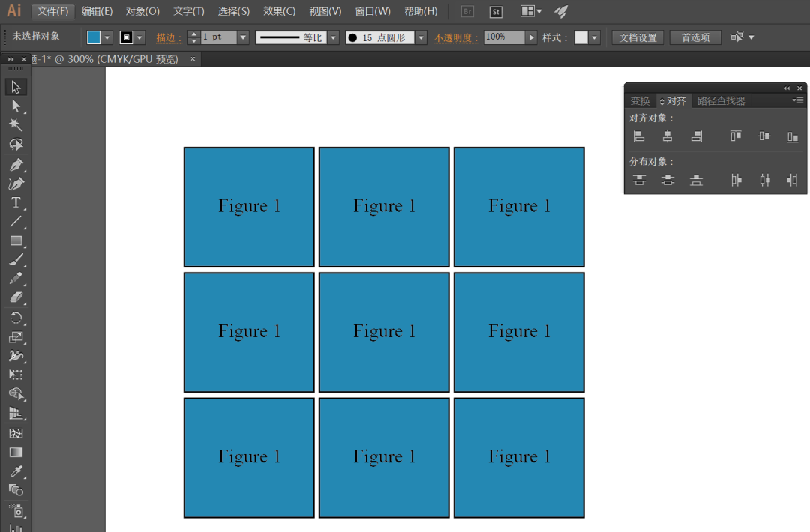Viewport: 810px width, 532px height.
Task: Open the 描边 stroke panel link
Action: coord(169,37)
